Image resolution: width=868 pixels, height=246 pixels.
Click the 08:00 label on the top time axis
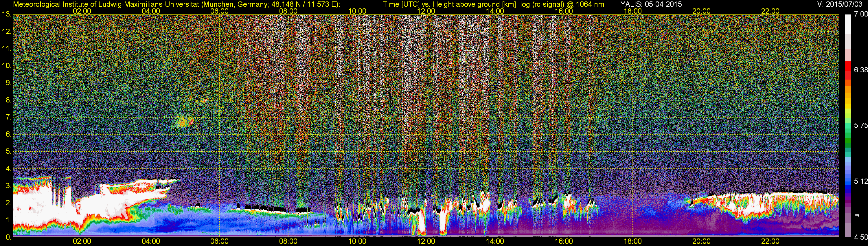point(288,11)
